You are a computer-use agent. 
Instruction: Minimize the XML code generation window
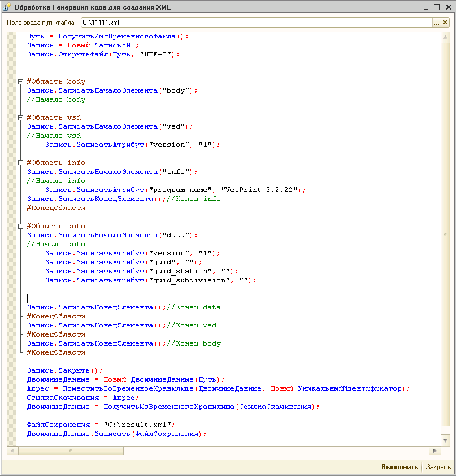click(x=426, y=7)
